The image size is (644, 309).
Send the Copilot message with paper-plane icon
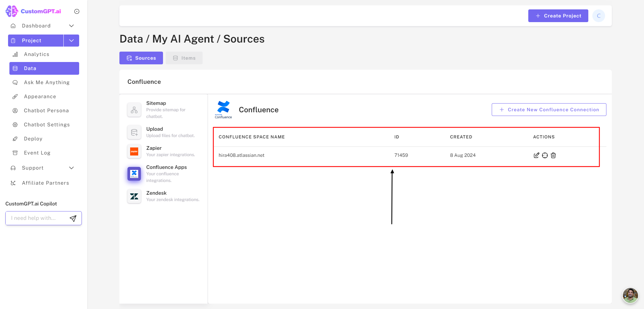point(73,219)
